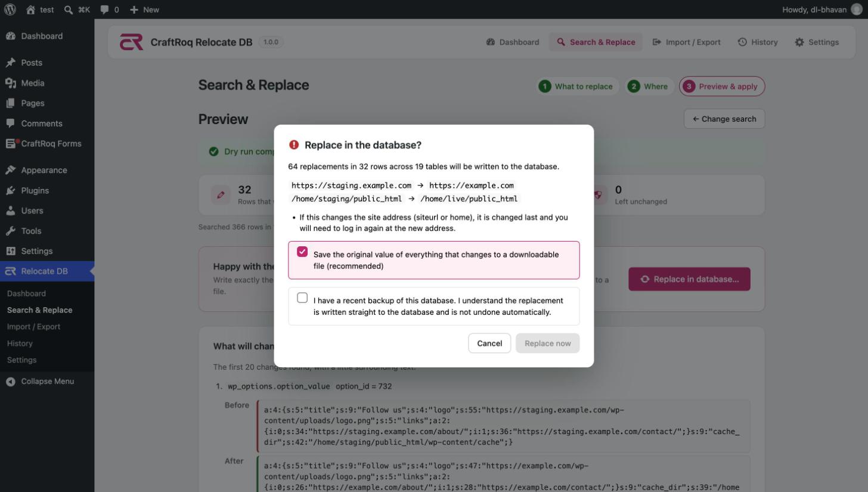Check the recent backup confirmation checkbox

[x=302, y=298]
